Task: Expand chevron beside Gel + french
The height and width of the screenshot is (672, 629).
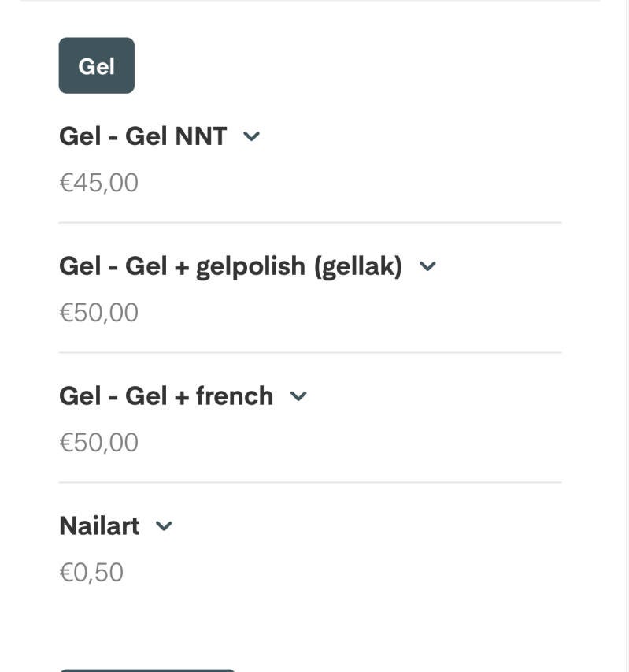Action: tap(298, 396)
